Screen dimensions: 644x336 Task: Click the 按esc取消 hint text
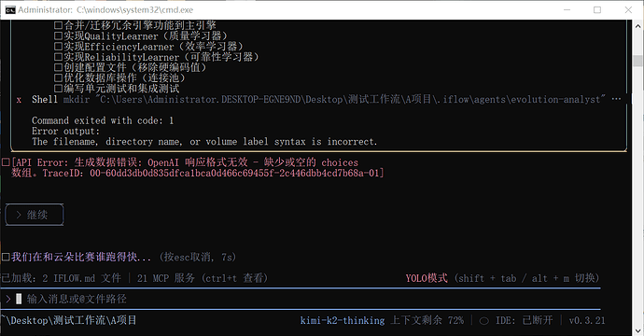click(x=198, y=258)
